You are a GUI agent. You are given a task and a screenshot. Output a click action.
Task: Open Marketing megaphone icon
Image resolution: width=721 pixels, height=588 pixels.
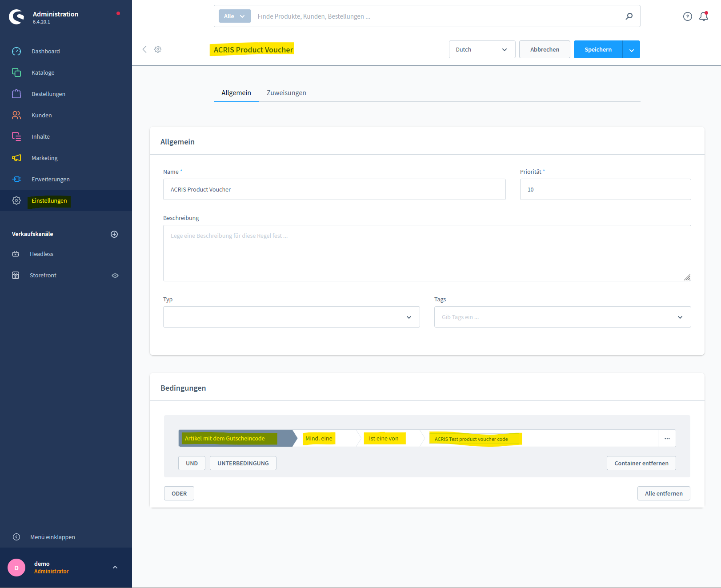click(x=16, y=158)
